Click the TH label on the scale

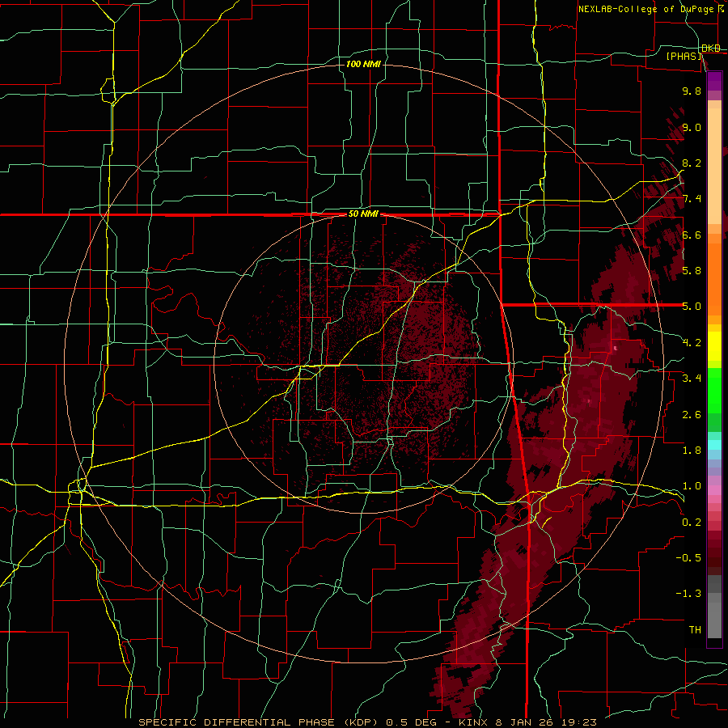tap(695, 630)
